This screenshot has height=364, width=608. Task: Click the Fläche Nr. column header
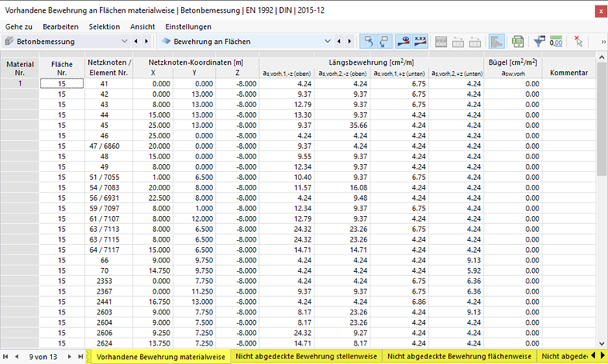(62, 68)
